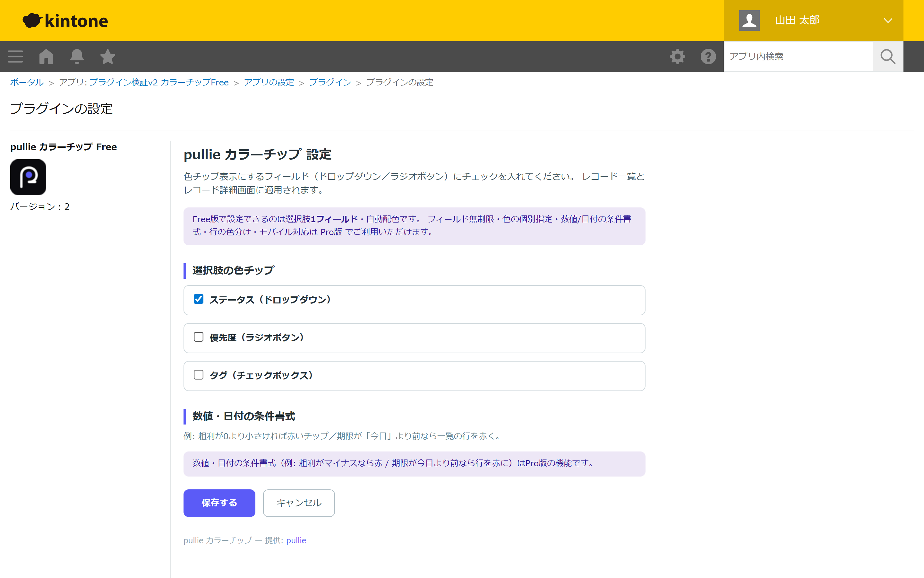Click the キャンセル button
The image size is (924, 578).
tap(299, 503)
